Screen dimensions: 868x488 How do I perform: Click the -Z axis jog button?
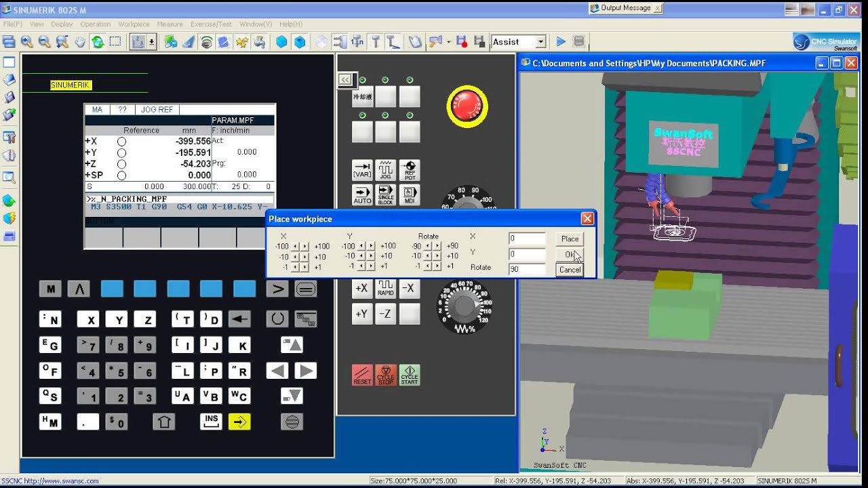(386, 314)
